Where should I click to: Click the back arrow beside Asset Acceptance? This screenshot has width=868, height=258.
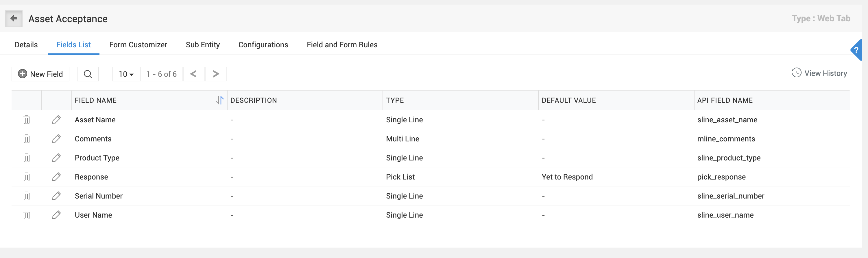click(14, 18)
